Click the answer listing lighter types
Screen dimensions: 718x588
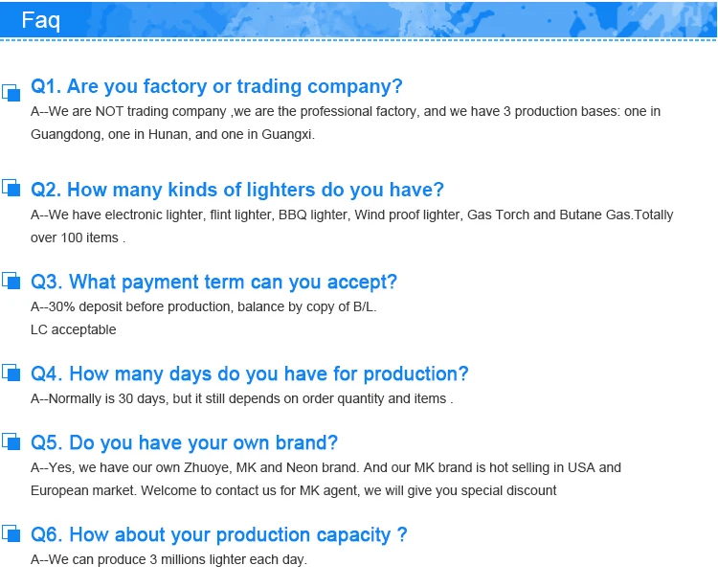click(351, 226)
